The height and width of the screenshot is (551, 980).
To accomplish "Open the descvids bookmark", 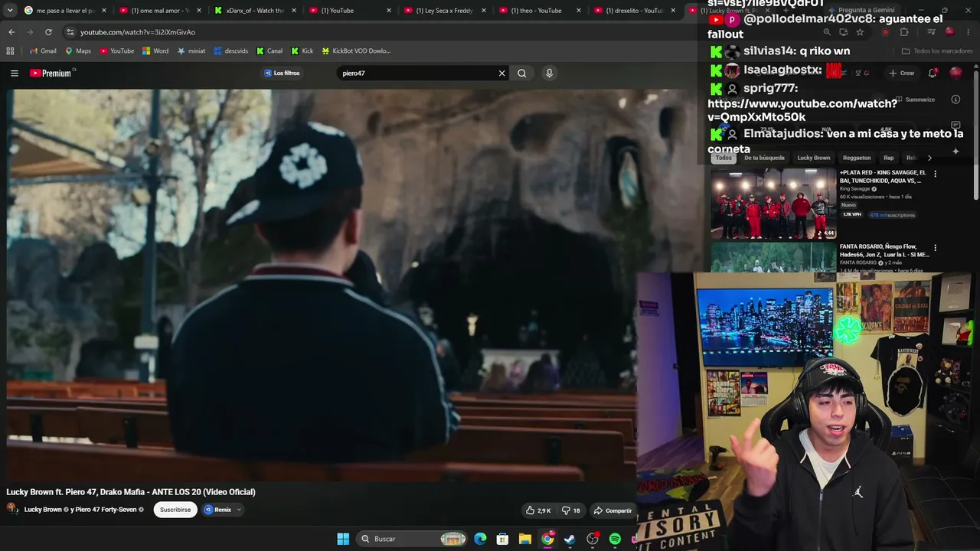I will tap(231, 51).
